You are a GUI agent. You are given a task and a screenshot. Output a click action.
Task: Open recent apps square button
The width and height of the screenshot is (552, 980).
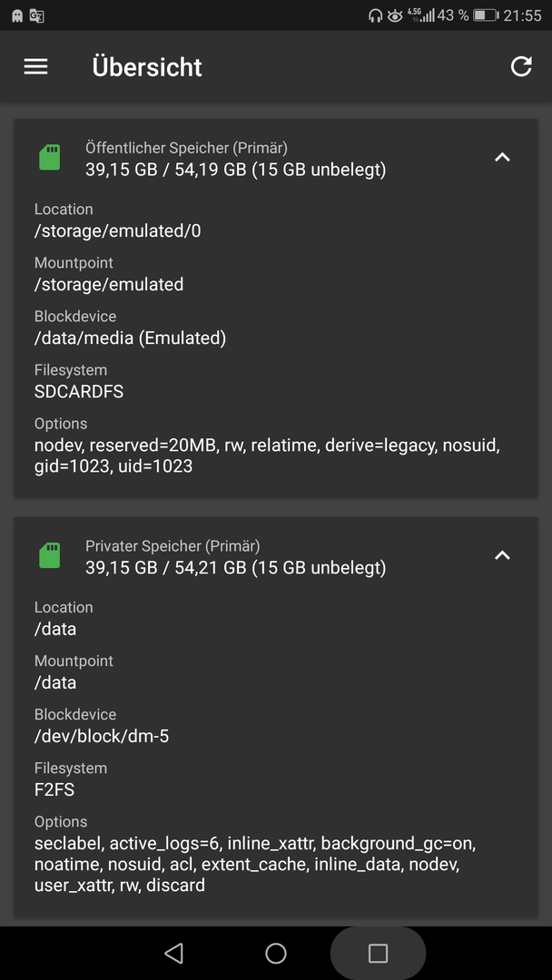[x=378, y=953]
